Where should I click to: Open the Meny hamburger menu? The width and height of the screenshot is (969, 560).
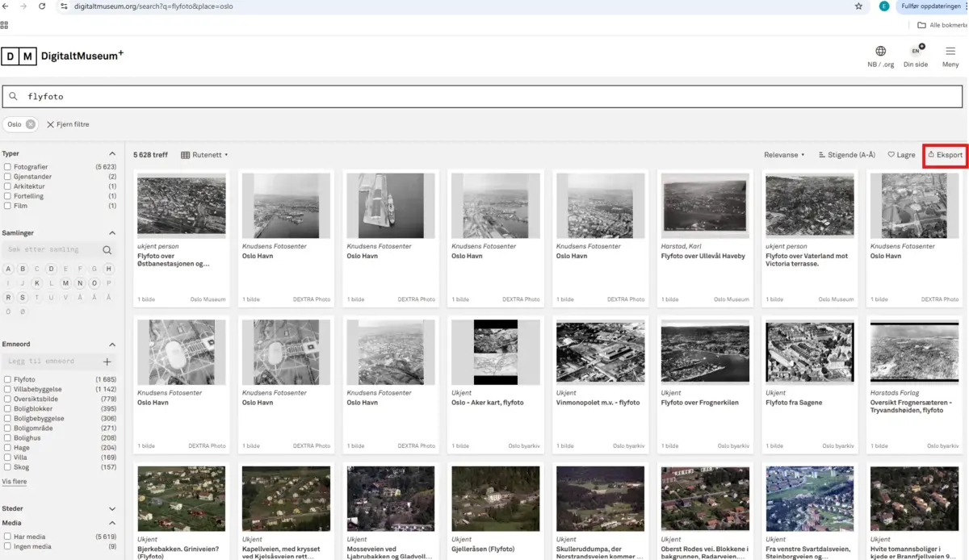tap(950, 52)
